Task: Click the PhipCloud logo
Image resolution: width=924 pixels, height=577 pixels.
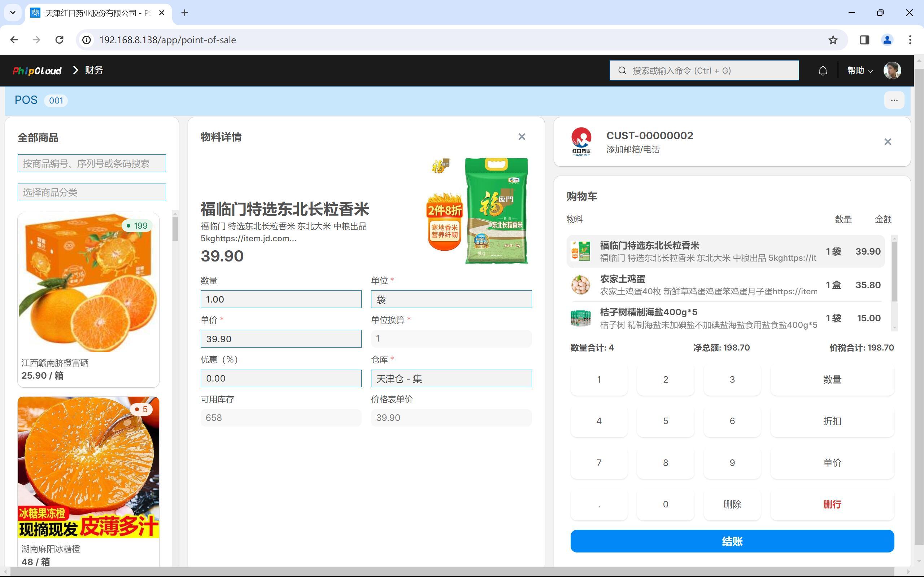Action: click(x=37, y=71)
